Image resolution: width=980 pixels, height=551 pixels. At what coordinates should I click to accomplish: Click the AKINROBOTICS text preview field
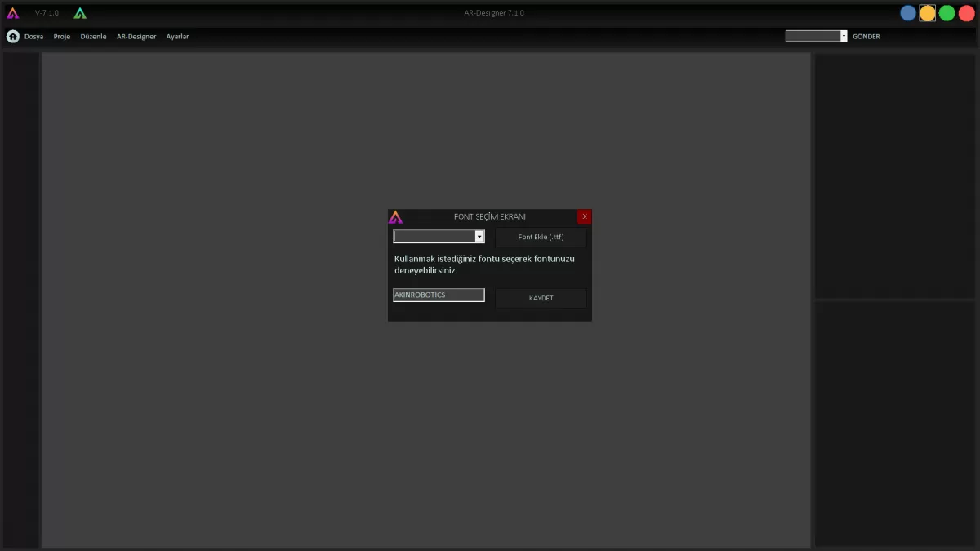439,295
